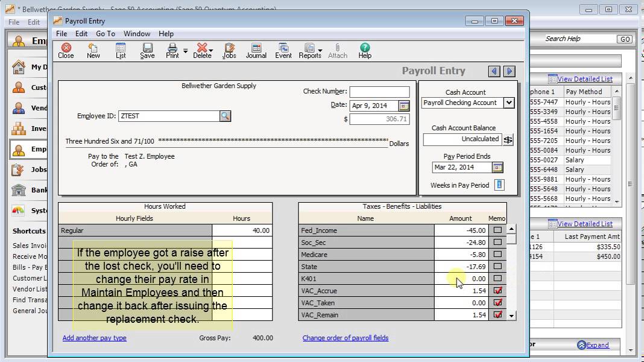Click Add another pay type link
This screenshot has width=644, height=362.
[95, 338]
